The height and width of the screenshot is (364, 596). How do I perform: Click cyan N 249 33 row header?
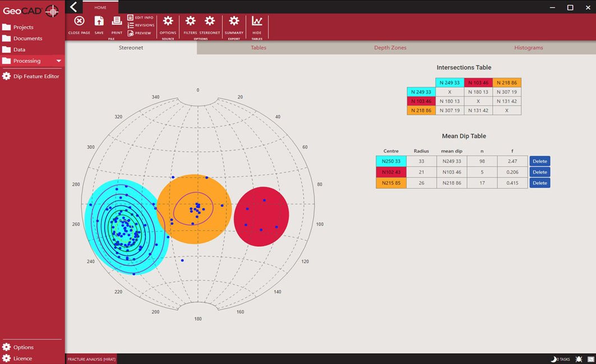tap(421, 92)
